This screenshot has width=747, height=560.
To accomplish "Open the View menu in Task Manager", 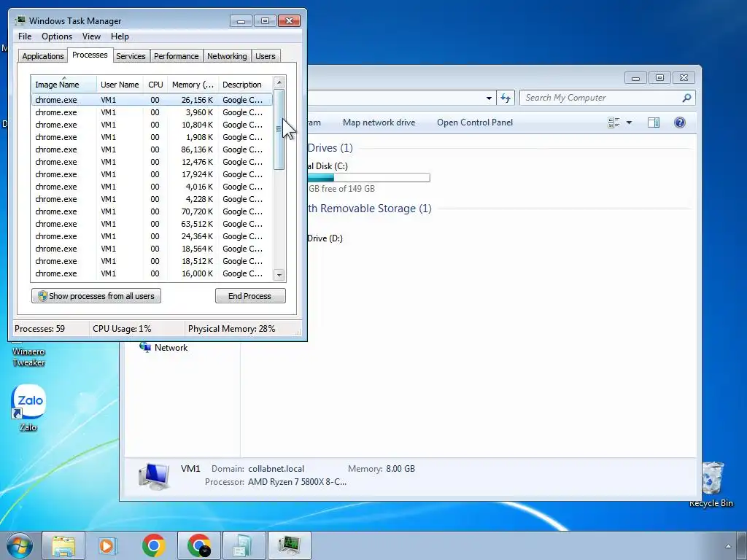I will pos(91,36).
